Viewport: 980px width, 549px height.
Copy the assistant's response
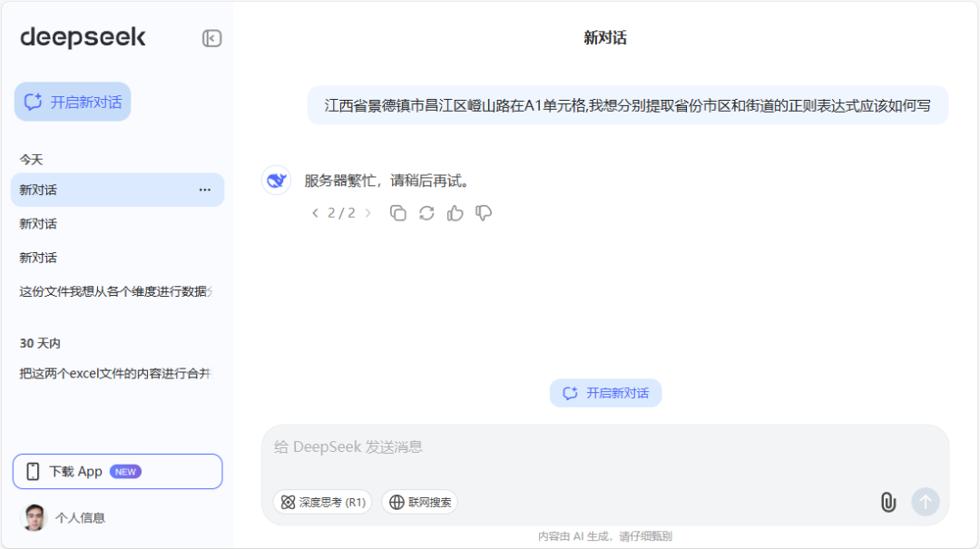[x=397, y=212]
